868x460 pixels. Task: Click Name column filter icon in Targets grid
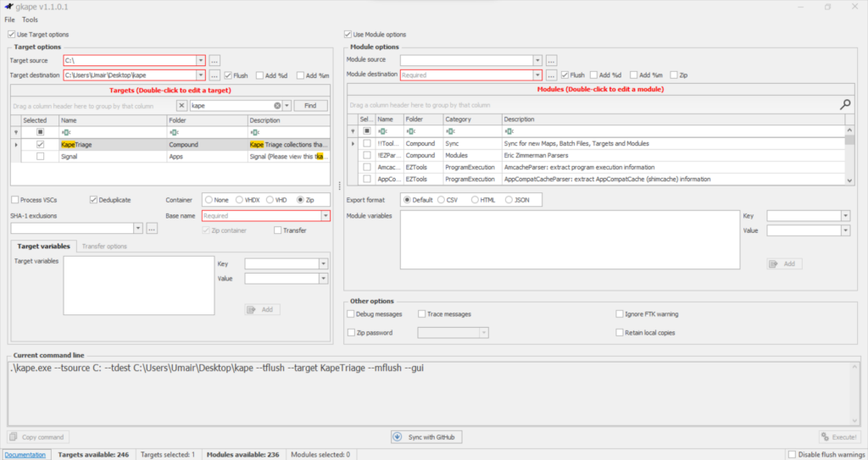(x=66, y=132)
